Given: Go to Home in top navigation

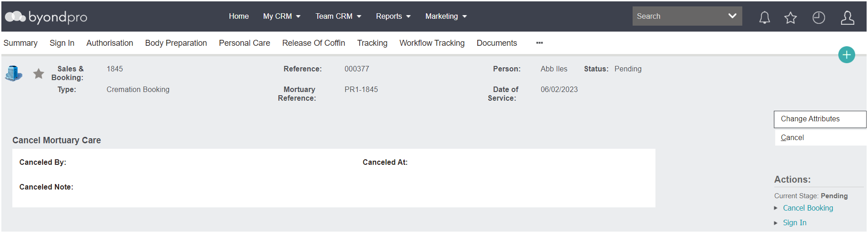Looking at the screenshot, I should point(239,16).
